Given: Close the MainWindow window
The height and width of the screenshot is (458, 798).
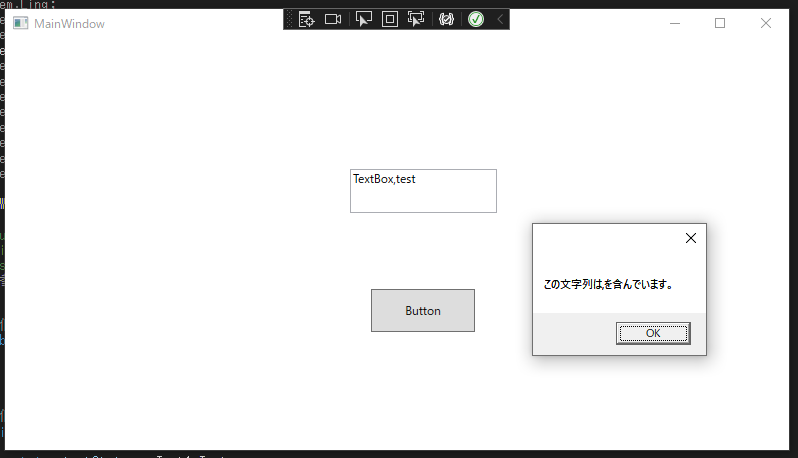Looking at the screenshot, I should 766,23.
